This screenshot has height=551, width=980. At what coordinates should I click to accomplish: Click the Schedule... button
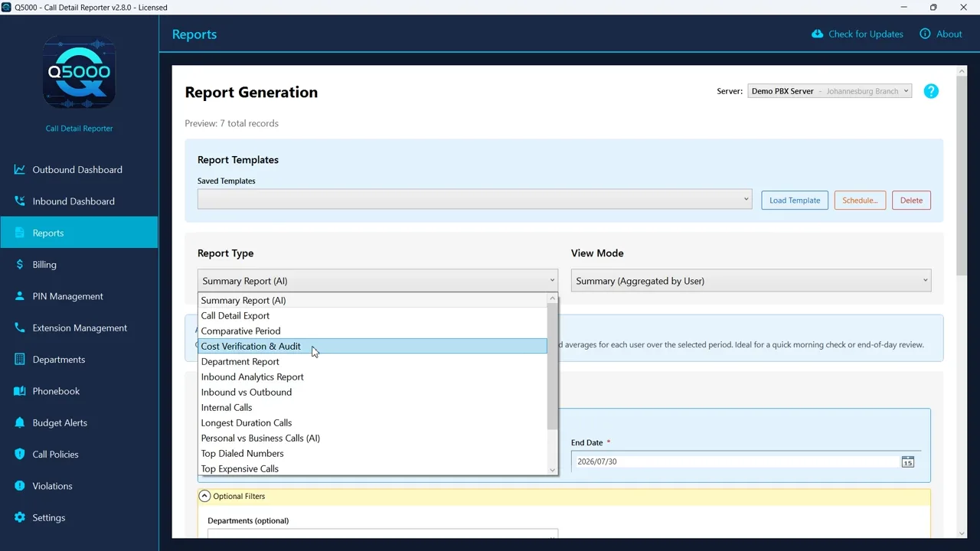click(x=860, y=201)
